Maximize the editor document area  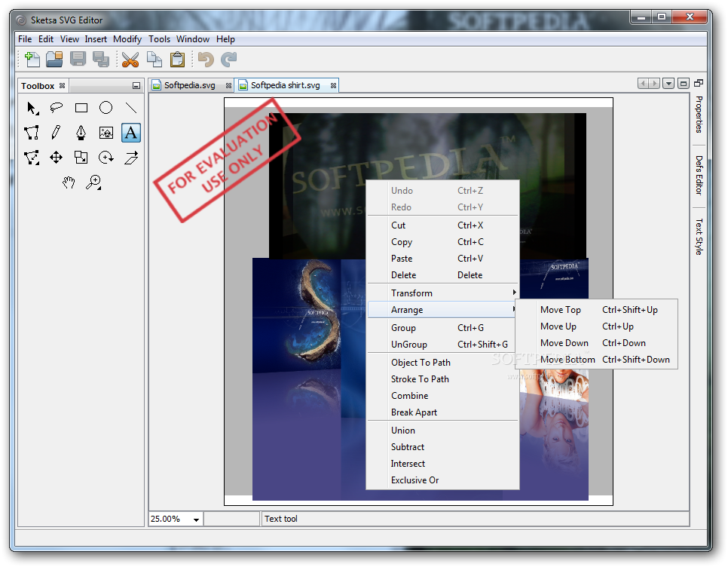point(684,84)
